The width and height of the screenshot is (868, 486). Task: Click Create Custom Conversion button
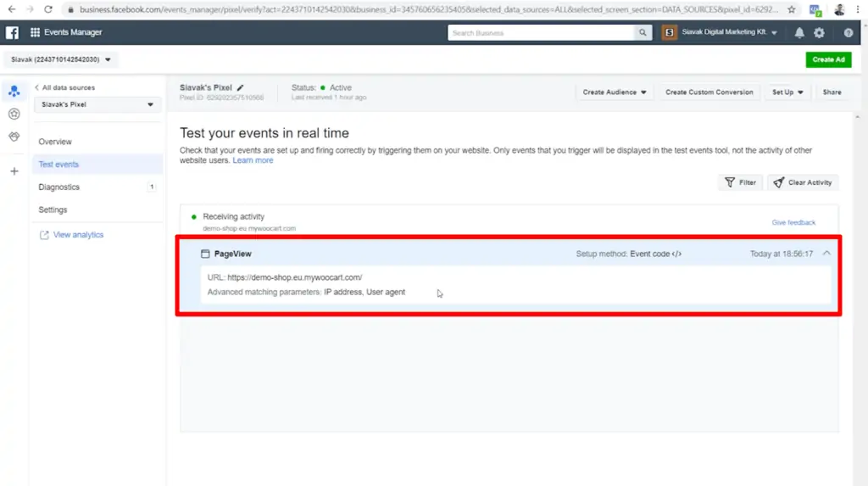click(709, 92)
